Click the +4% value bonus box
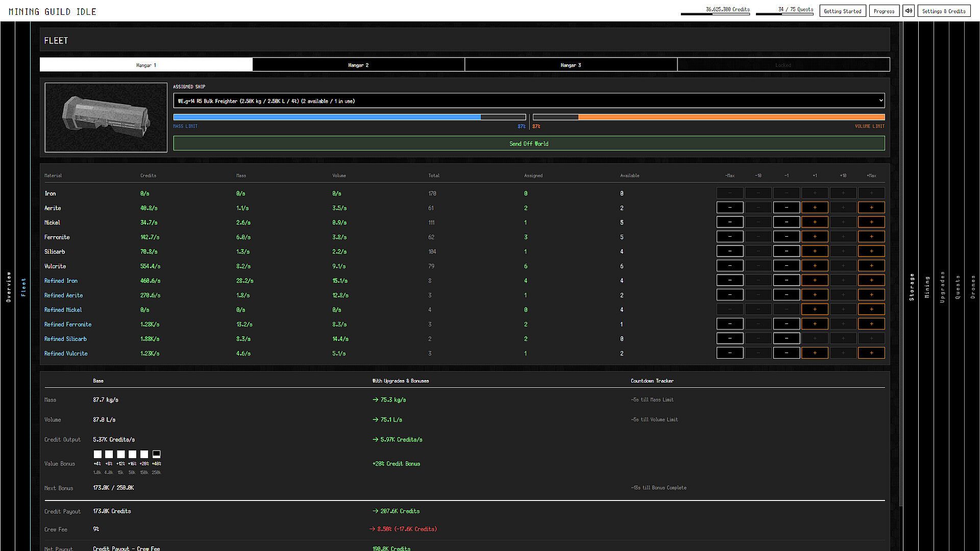 (x=97, y=454)
